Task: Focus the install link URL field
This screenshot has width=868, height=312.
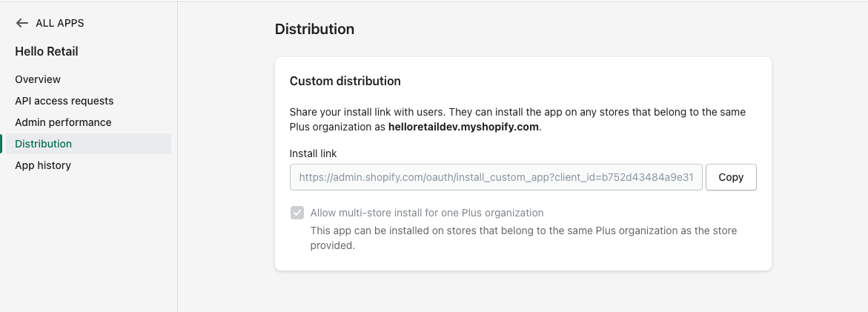Action: pos(496,177)
